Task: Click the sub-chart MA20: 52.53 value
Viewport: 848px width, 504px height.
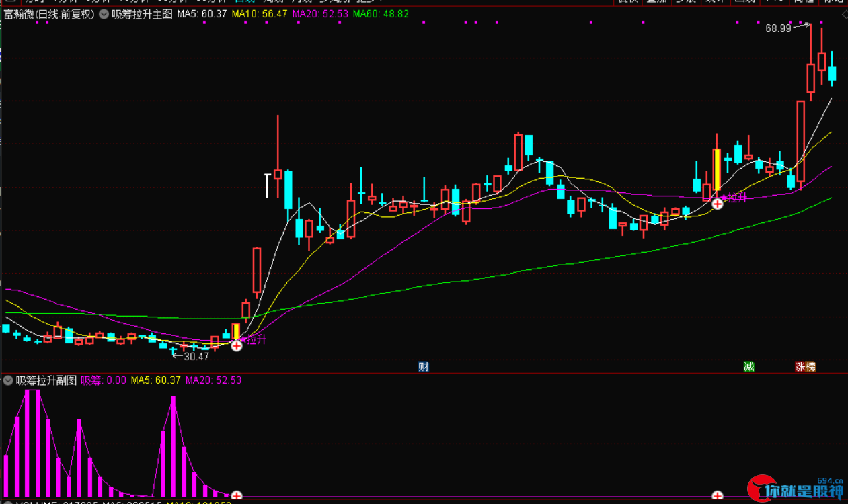Action: (x=213, y=380)
